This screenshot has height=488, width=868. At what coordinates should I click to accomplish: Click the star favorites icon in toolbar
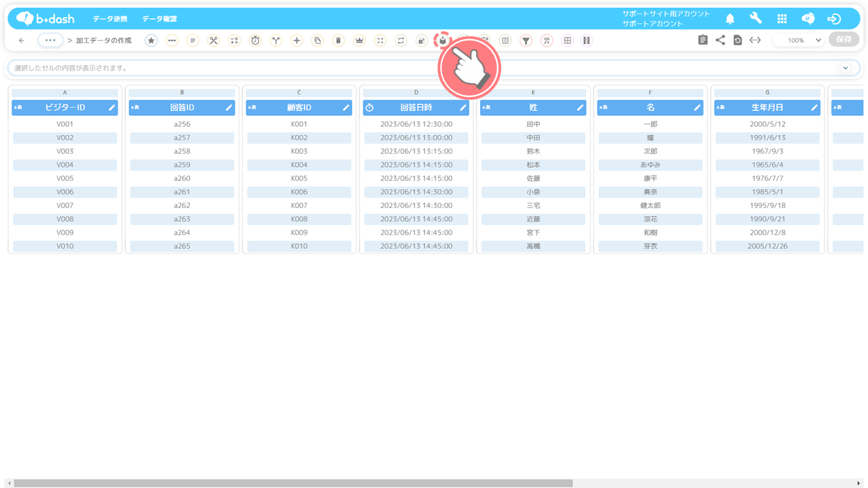tap(151, 41)
